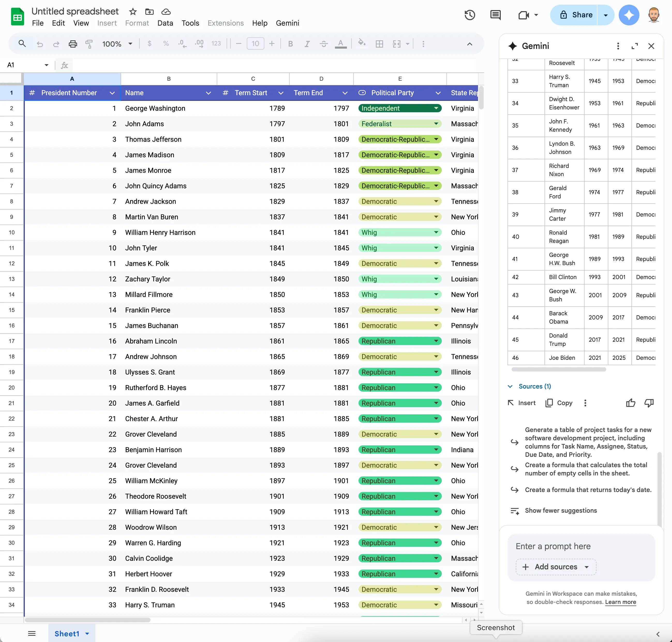The image size is (672, 642).
Task: Collapse the Sources section in Gemini panel
Action: [510, 386]
